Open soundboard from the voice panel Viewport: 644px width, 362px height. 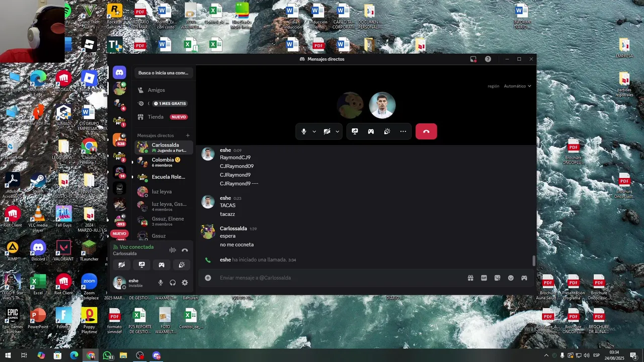pyautogui.click(x=182, y=264)
